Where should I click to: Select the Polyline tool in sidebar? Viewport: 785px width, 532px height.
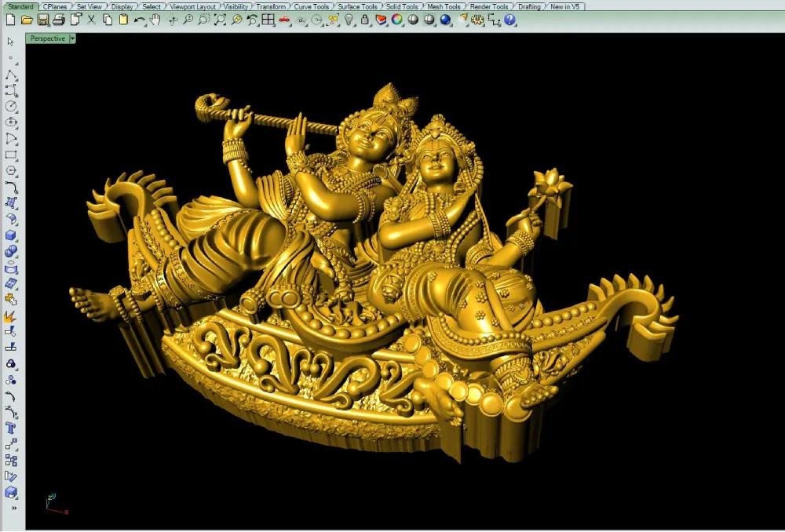point(10,75)
